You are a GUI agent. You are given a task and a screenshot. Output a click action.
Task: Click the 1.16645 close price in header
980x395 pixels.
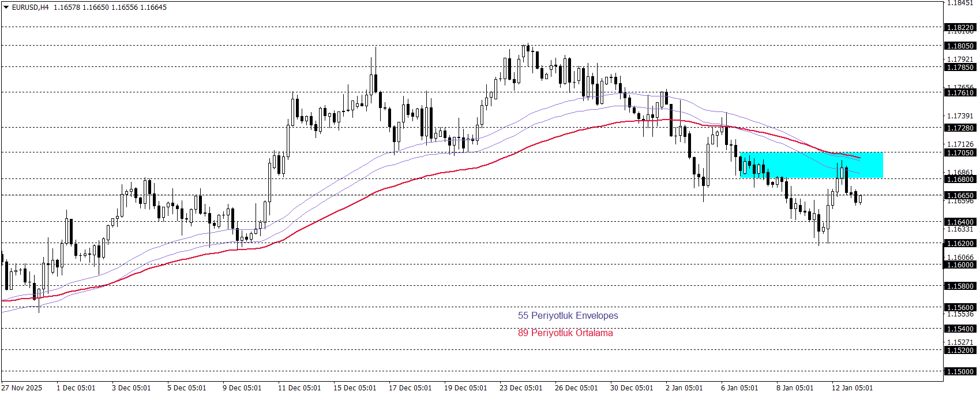pyautogui.click(x=153, y=8)
